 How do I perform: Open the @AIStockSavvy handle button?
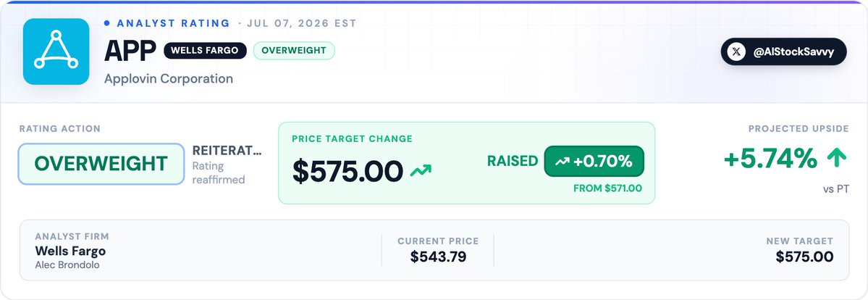point(783,51)
